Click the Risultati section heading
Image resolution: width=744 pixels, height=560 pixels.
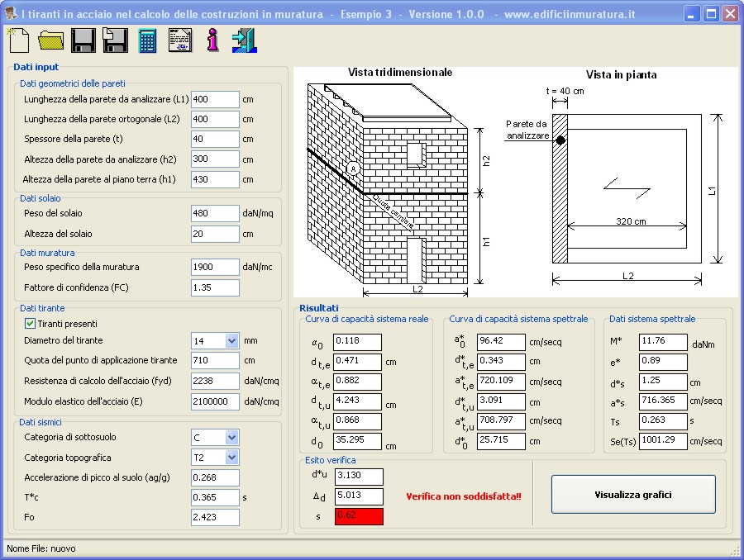(319, 308)
